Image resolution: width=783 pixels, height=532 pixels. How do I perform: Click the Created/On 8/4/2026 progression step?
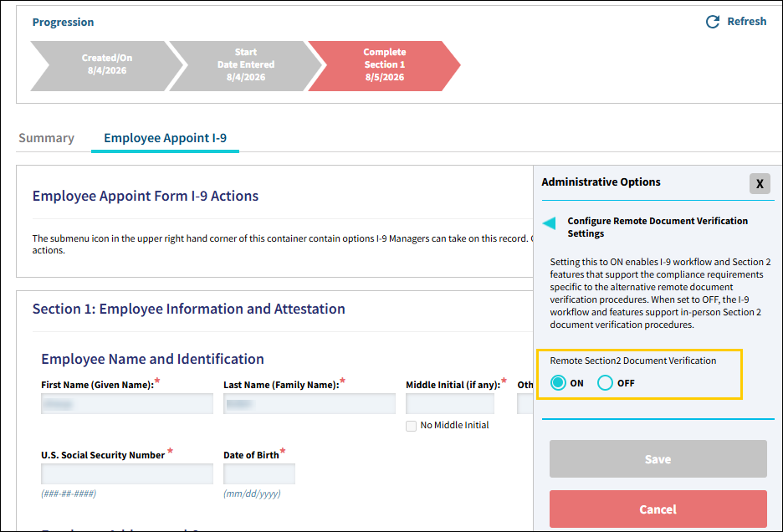pos(107,66)
